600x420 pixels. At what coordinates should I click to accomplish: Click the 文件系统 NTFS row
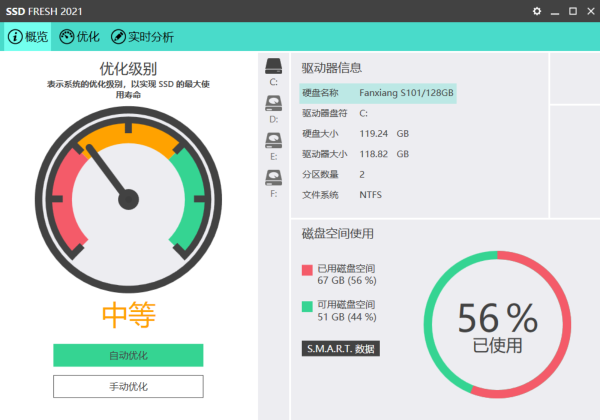coord(342,195)
